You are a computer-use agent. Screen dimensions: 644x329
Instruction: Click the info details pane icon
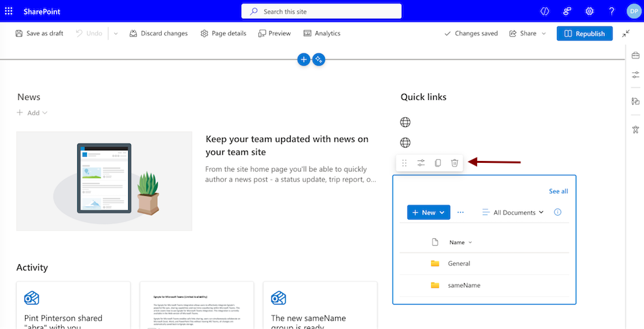click(x=558, y=212)
